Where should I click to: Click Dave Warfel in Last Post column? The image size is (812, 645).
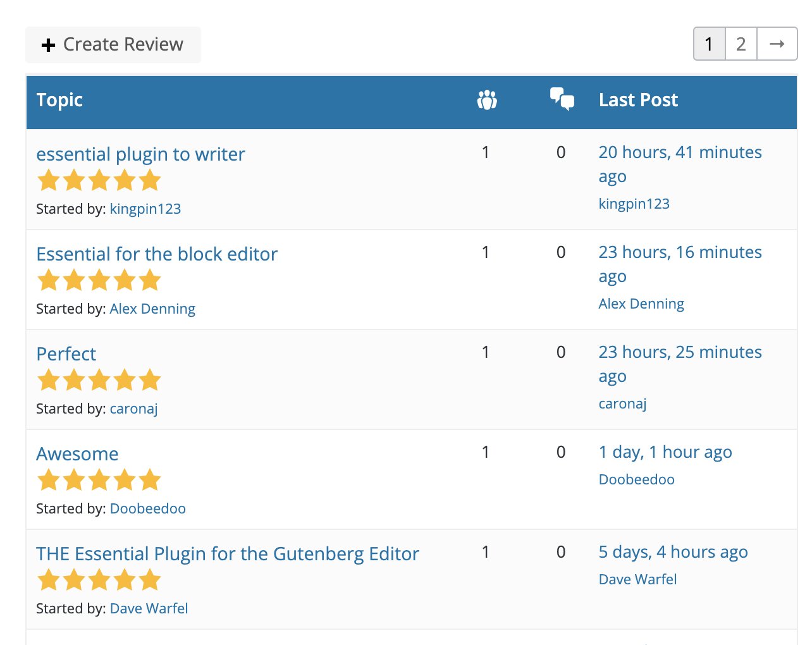tap(637, 579)
